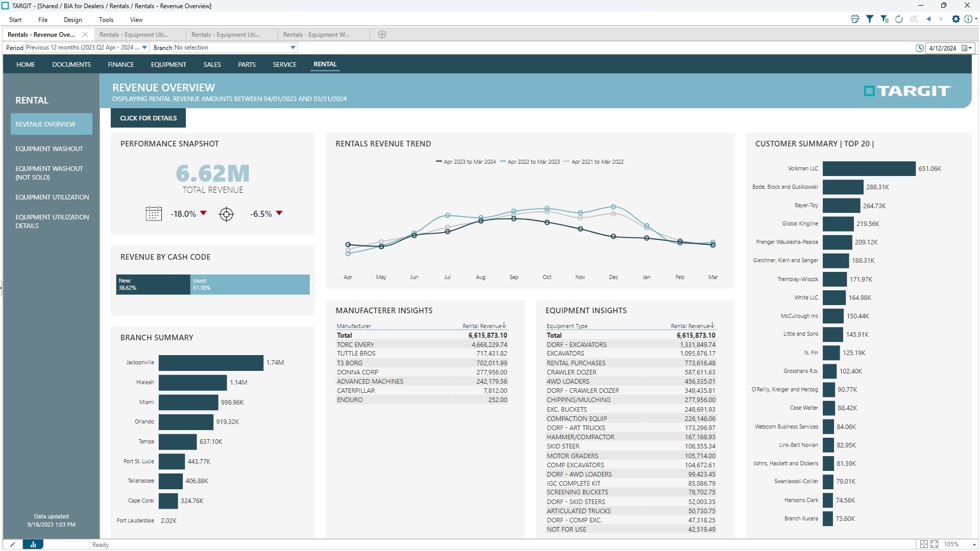Open settings via the gear icon
980x551 pixels.
pyautogui.click(x=956, y=19)
